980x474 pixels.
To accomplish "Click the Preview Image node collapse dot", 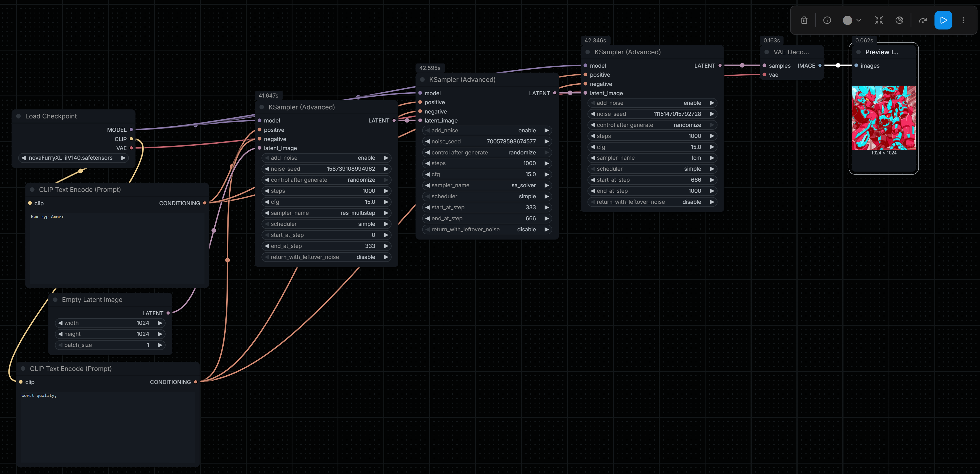I will pyautogui.click(x=858, y=52).
